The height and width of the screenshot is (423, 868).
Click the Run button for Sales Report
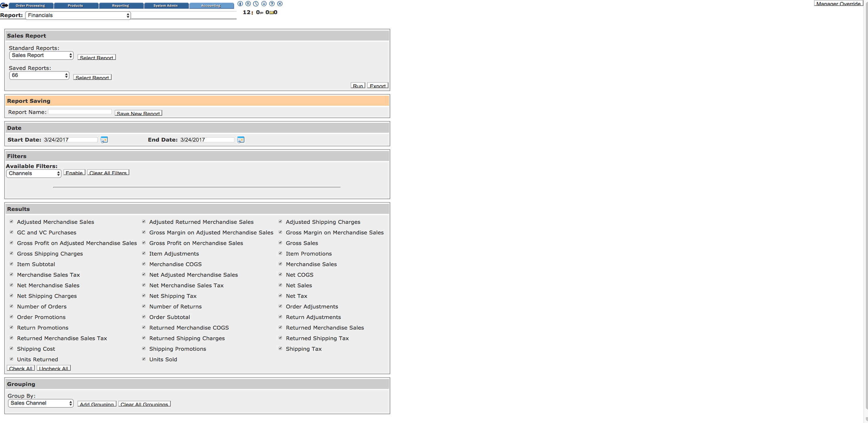(359, 85)
